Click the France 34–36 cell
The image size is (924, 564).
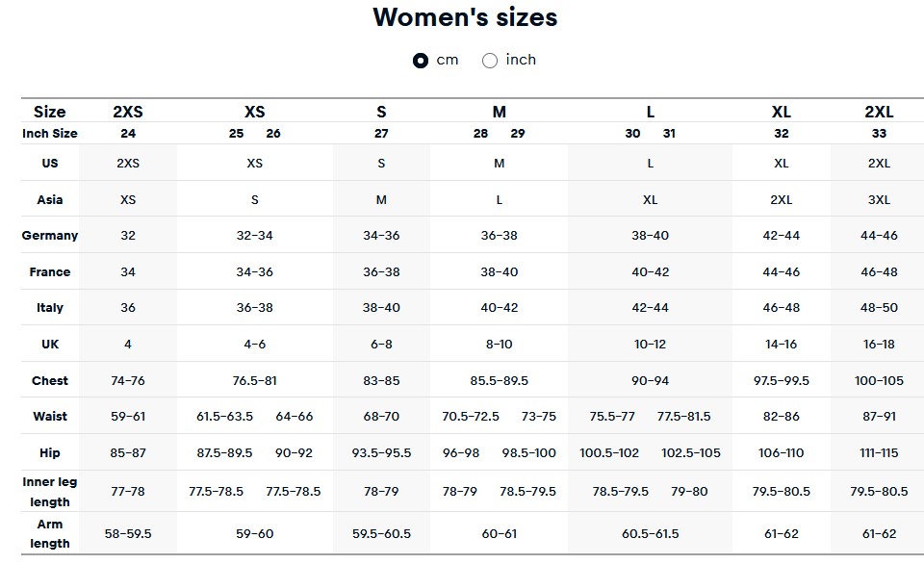254,271
